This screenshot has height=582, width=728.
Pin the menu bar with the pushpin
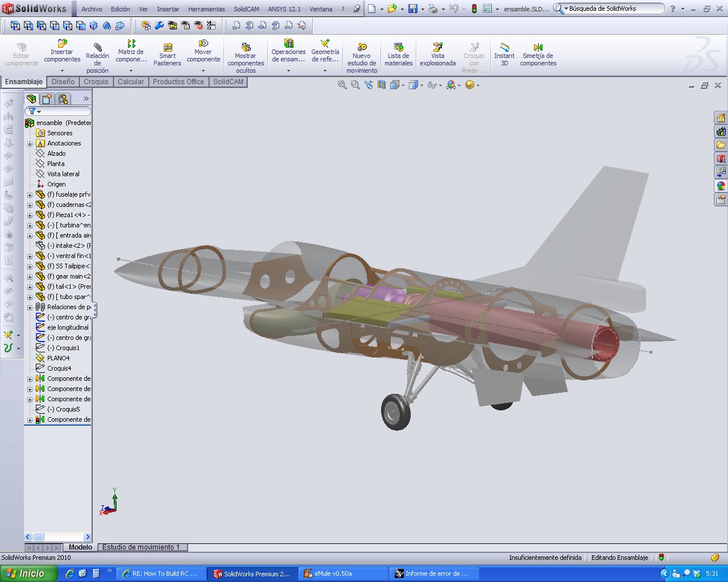click(x=357, y=9)
